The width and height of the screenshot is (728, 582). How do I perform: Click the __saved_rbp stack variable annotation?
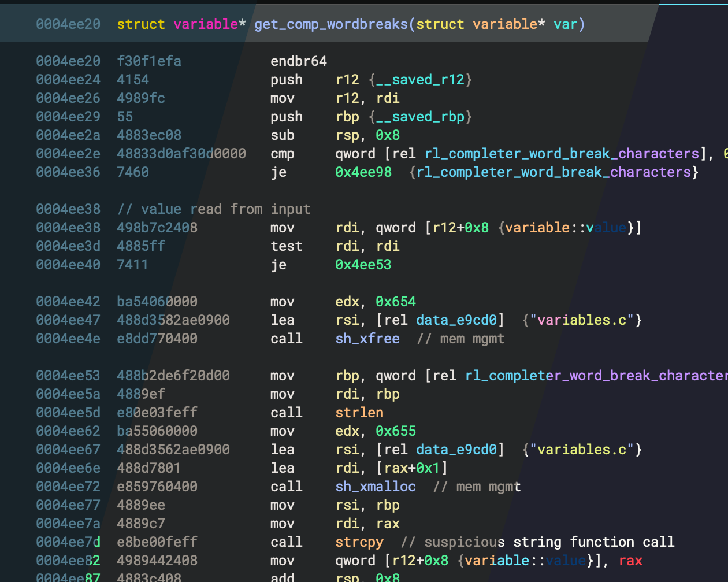pyautogui.click(x=421, y=117)
